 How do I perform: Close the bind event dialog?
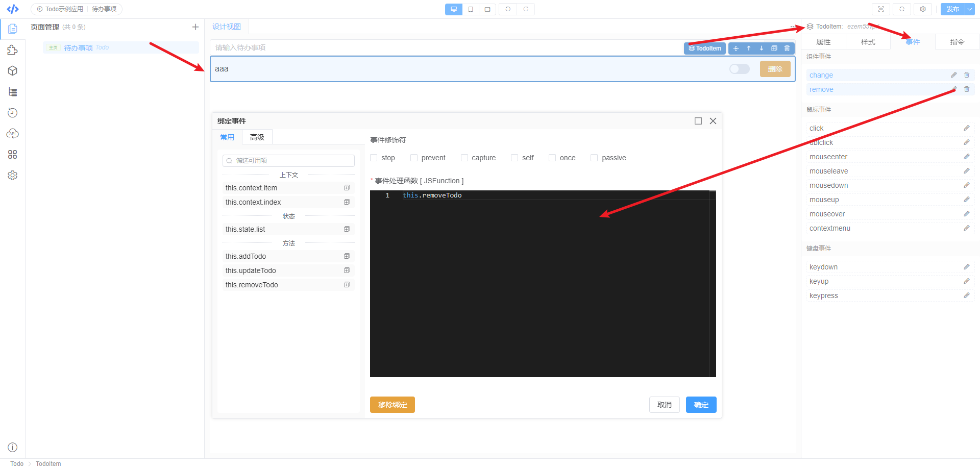pos(713,121)
